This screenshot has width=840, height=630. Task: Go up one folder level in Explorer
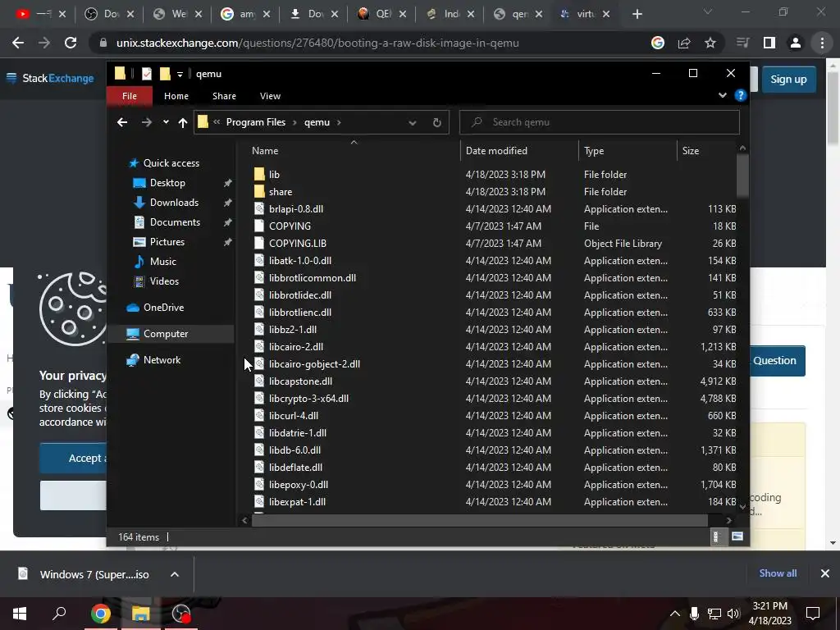[x=183, y=123]
